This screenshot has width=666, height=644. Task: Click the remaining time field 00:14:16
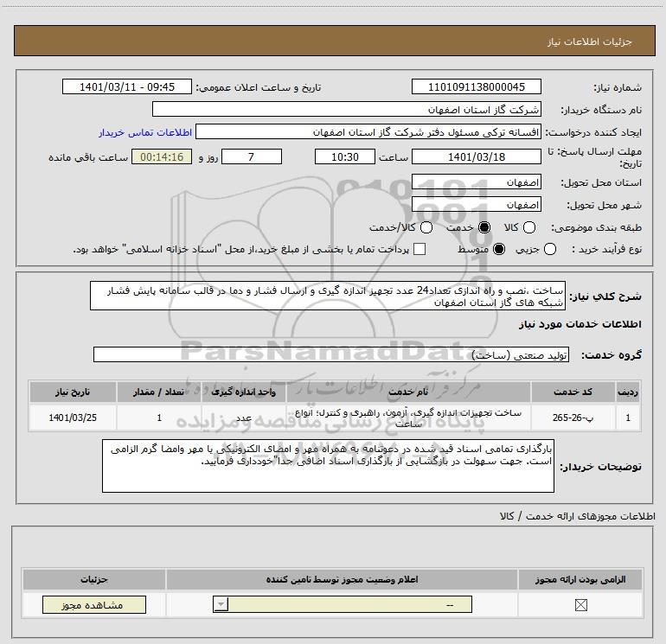pyautogui.click(x=162, y=156)
